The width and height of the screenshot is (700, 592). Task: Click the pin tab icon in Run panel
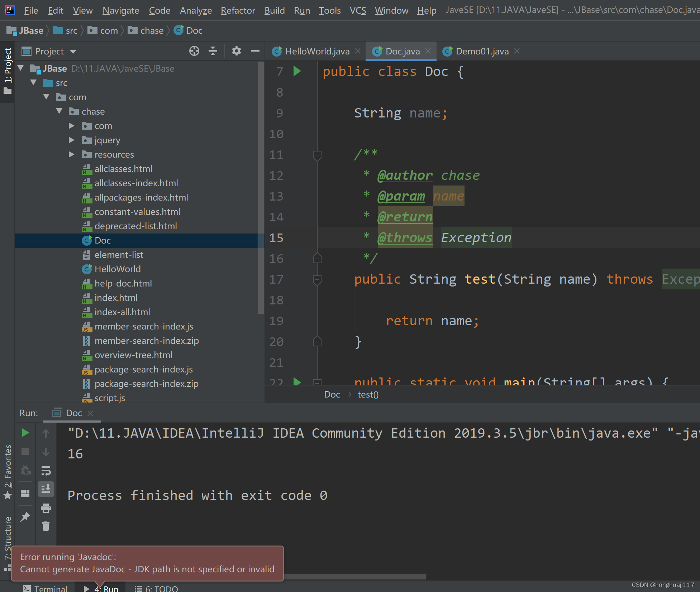[x=25, y=517]
